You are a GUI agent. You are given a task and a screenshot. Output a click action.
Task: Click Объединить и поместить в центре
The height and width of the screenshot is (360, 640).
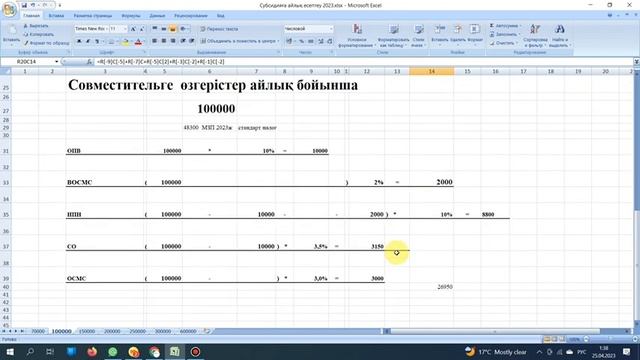pos(240,41)
